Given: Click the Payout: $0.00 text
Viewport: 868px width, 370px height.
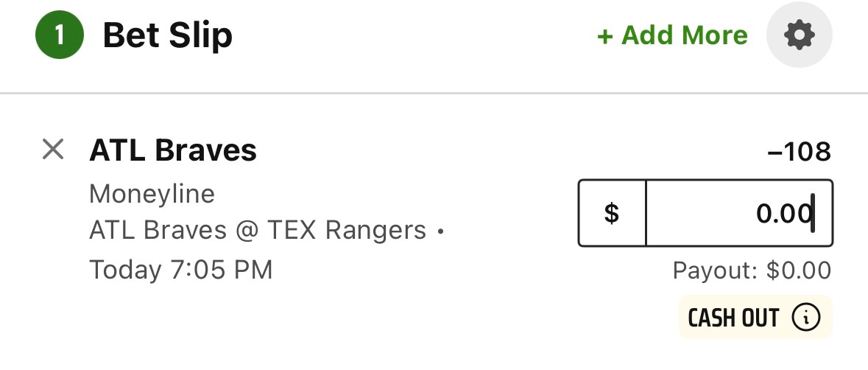Looking at the screenshot, I should [752, 270].
